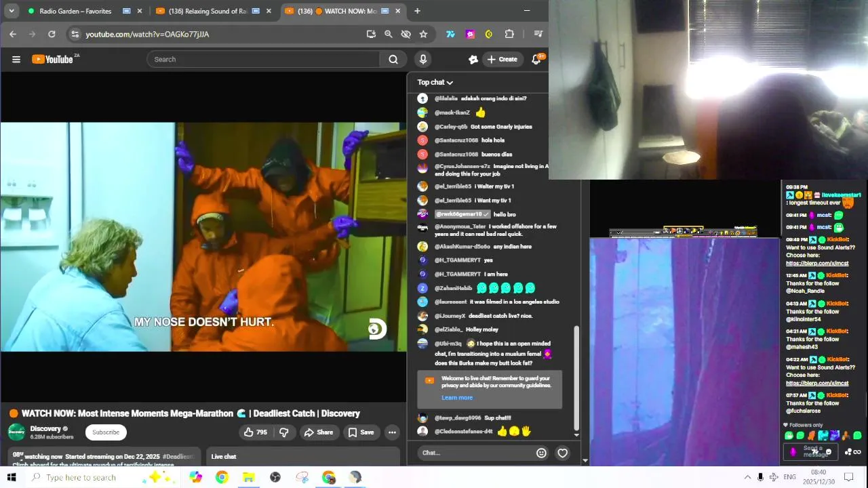This screenshot has height=488, width=868.
Task: Open the more actions three-dot menu
Action: coord(392,432)
